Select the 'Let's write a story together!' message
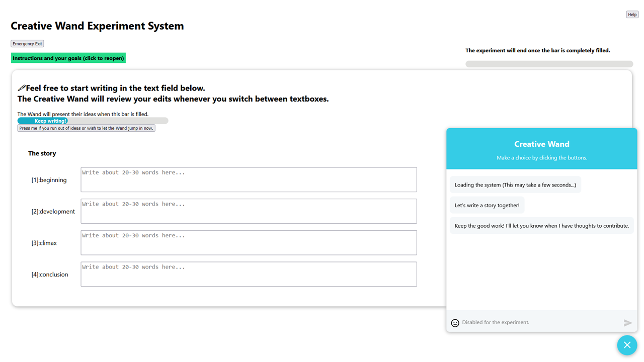This screenshot has width=644, height=362. click(x=487, y=205)
